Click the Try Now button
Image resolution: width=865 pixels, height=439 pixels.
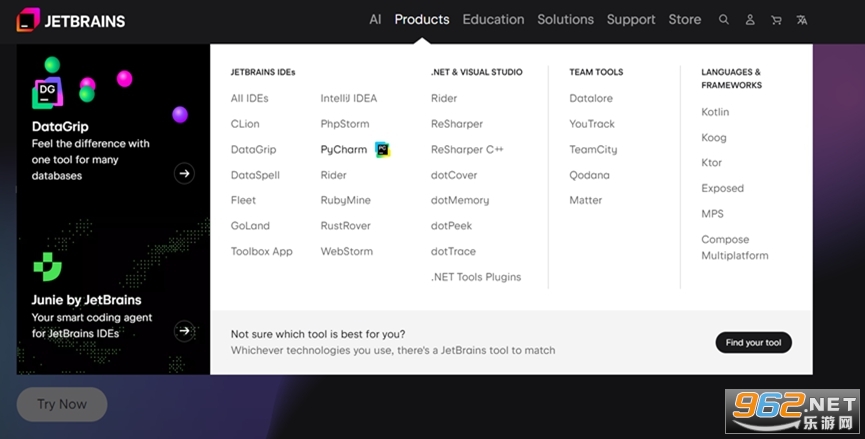click(62, 404)
